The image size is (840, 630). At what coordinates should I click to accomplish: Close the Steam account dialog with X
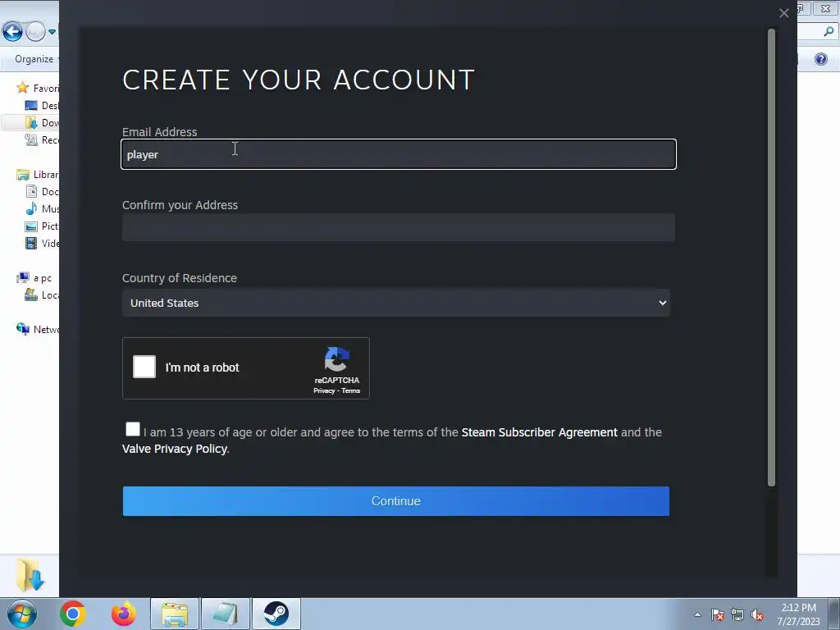783,13
